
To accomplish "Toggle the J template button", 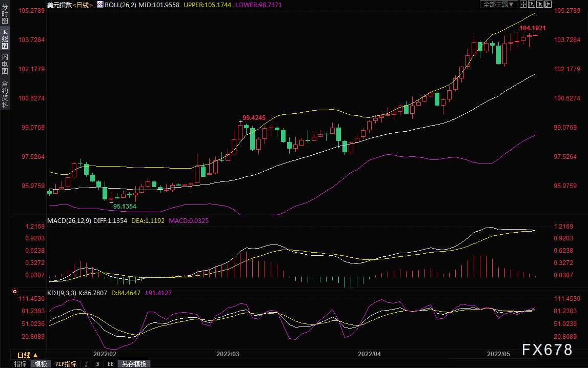I will (x=86, y=364).
